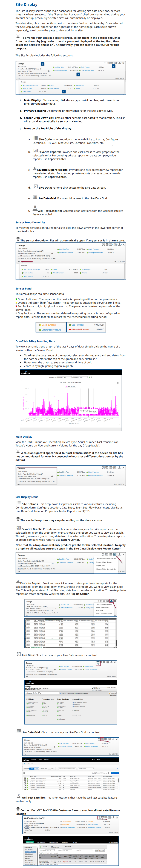This screenshot has width=141, height=868.
Task: Open Favorite Graph dropdown in panel showing 436.5 psi
Action: tap(116, 63)
